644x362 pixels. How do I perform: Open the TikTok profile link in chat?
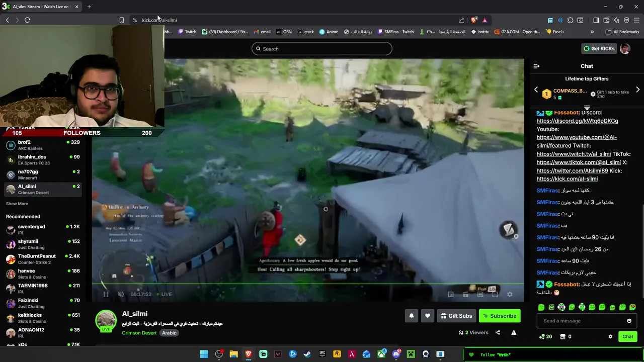tap(579, 162)
